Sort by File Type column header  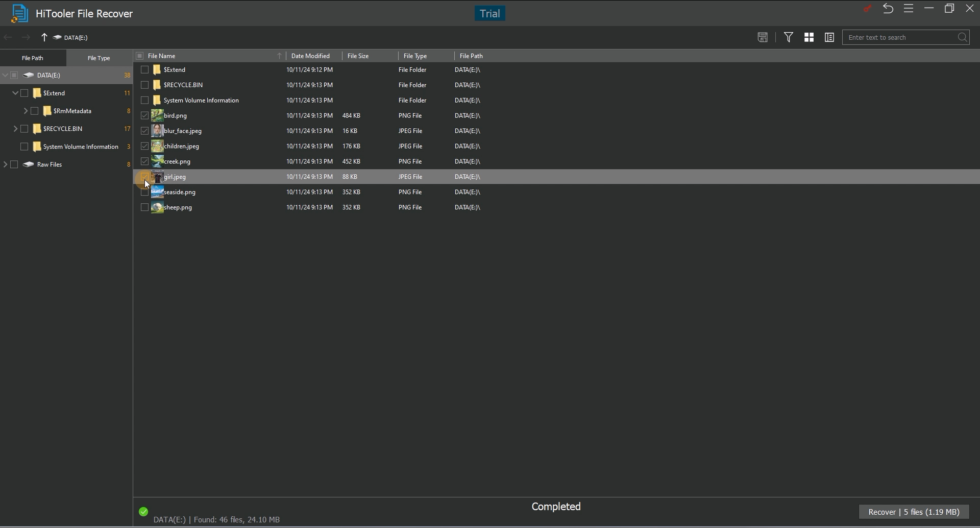pos(426,56)
